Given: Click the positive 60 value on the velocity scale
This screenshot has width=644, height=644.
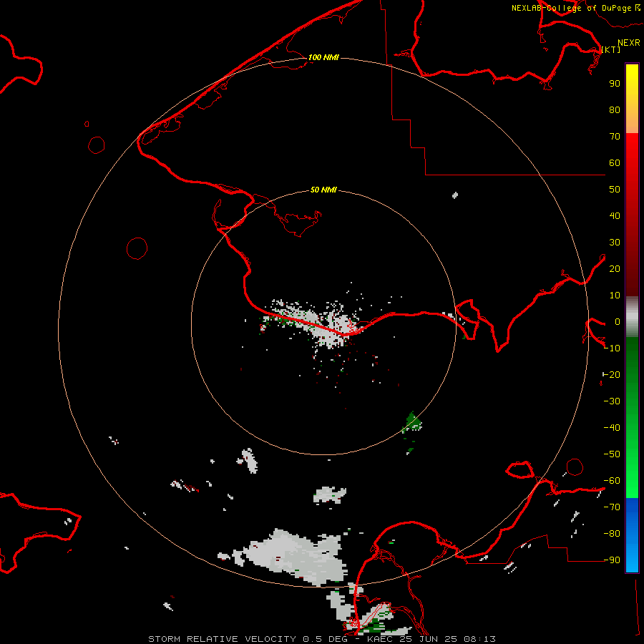Looking at the screenshot, I should 615,162.
